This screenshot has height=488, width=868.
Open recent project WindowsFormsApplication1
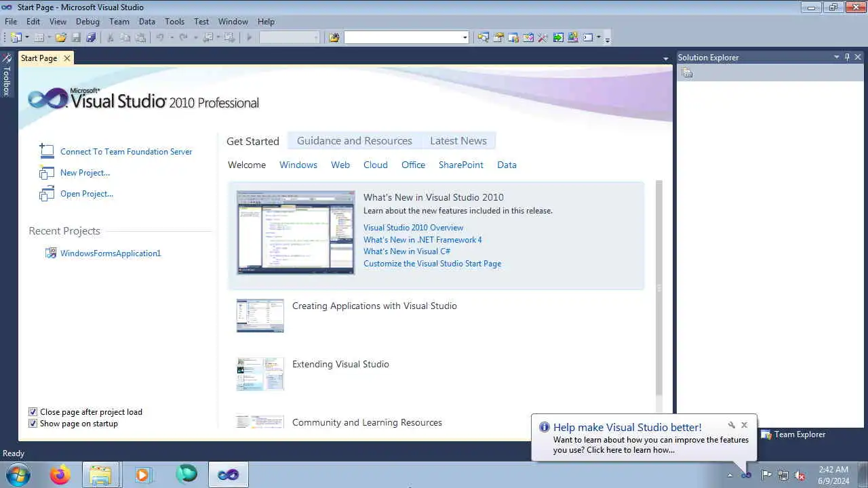coord(111,253)
